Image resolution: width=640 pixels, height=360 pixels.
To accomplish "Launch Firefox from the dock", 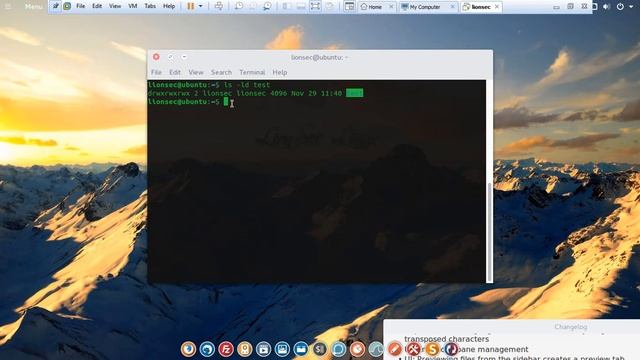I will click(189, 349).
